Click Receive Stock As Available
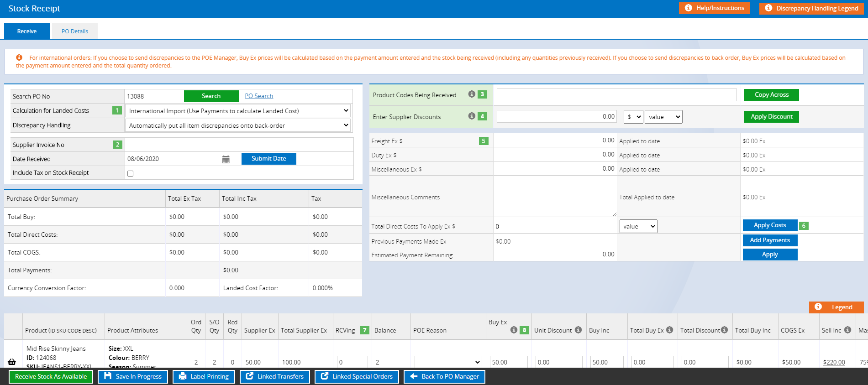Viewport: 868px width, 385px height. tap(51, 376)
